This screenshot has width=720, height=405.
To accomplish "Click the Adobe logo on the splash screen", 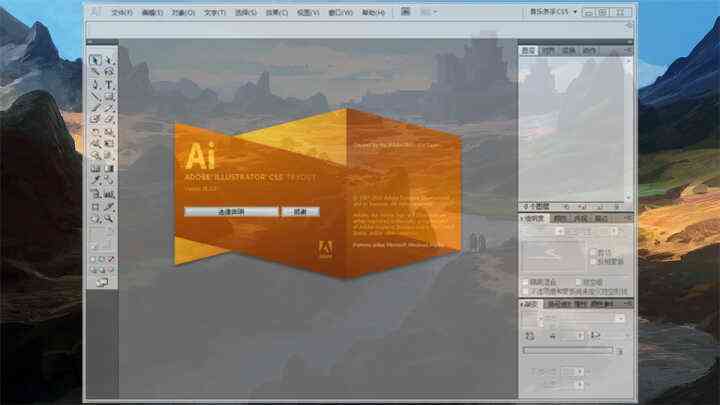I will pyautogui.click(x=325, y=250).
